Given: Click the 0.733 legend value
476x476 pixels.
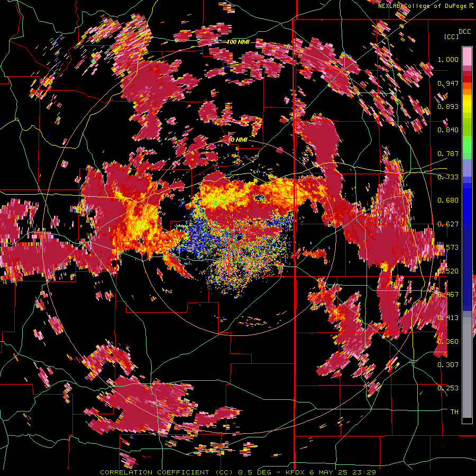Looking at the screenshot, I should point(448,177).
